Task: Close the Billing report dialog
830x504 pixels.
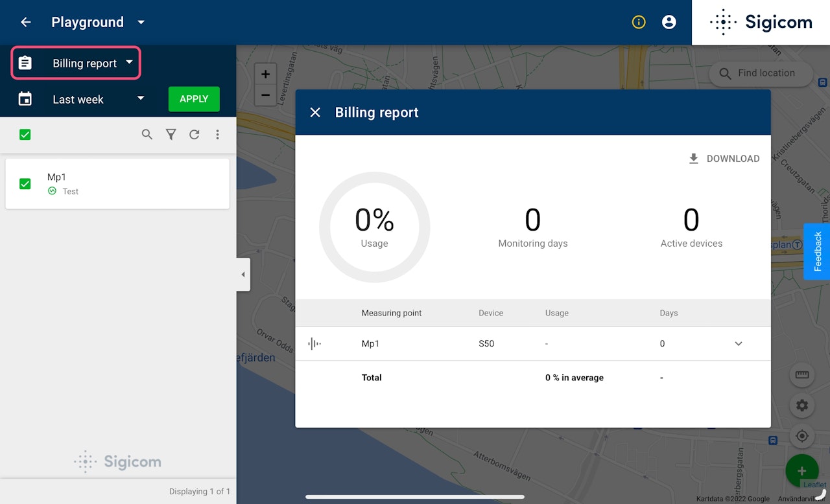Action: coord(315,113)
